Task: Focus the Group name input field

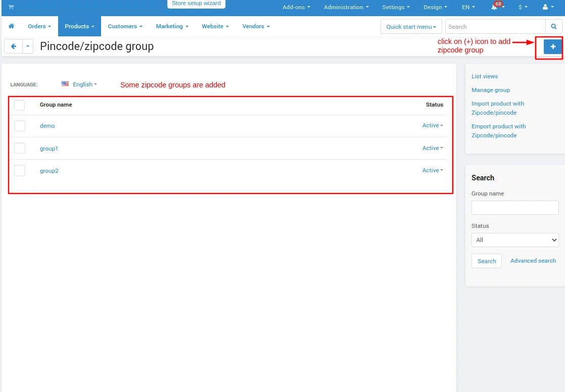Action: [x=515, y=208]
